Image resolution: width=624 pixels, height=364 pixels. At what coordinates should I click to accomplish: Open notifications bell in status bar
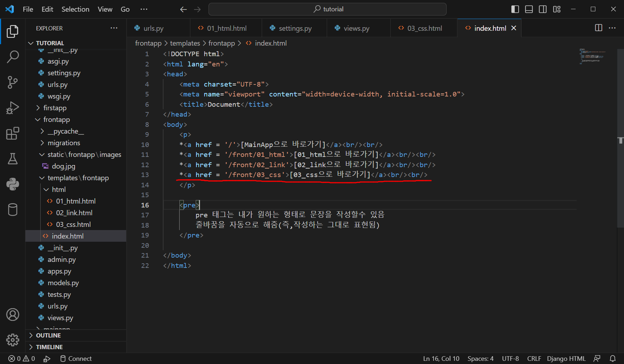coord(613,358)
